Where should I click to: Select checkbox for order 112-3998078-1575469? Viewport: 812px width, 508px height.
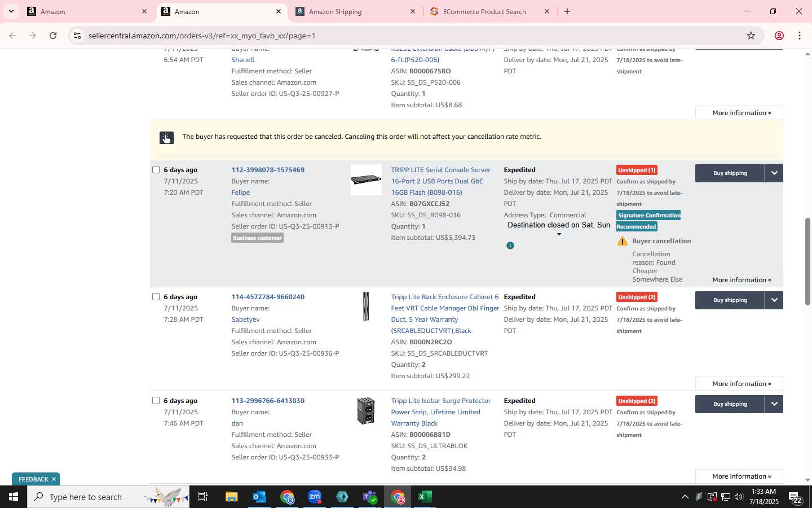point(156,170)
